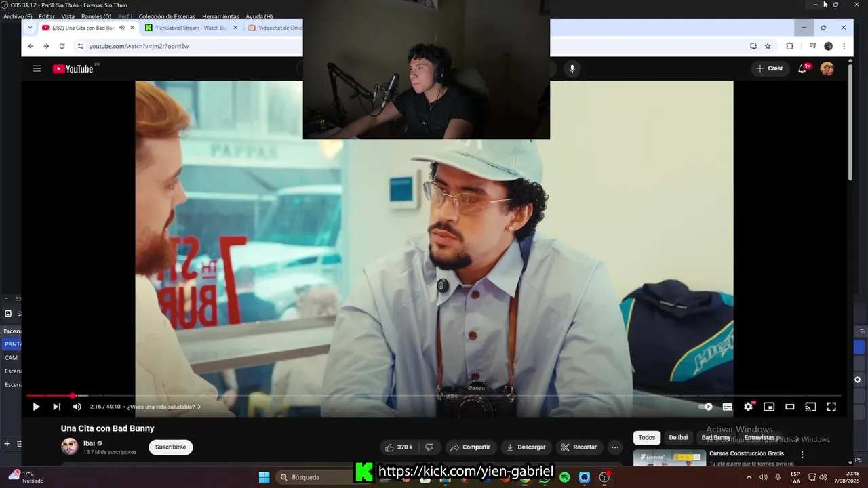Switch to theater mode
868x488 pixels.
(789, 407)
